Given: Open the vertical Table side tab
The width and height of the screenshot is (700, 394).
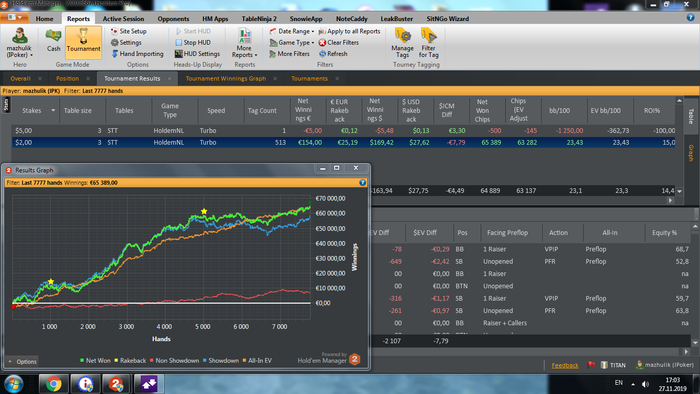Looking at the screenshot, I should pyautogui.click(x=691, y=116).
